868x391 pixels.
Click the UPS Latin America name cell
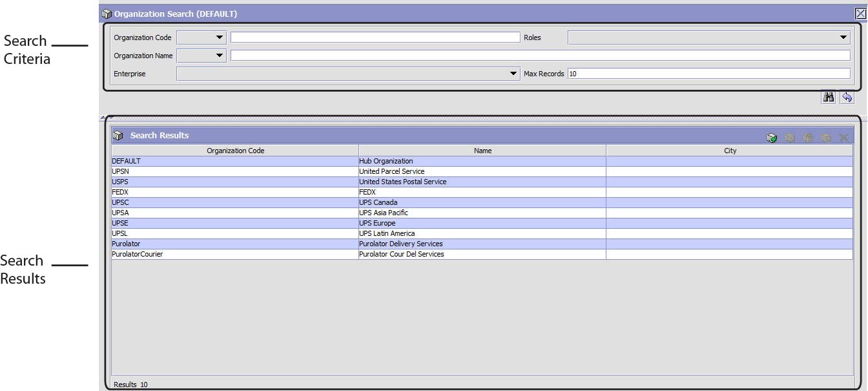tap(482, 233)
